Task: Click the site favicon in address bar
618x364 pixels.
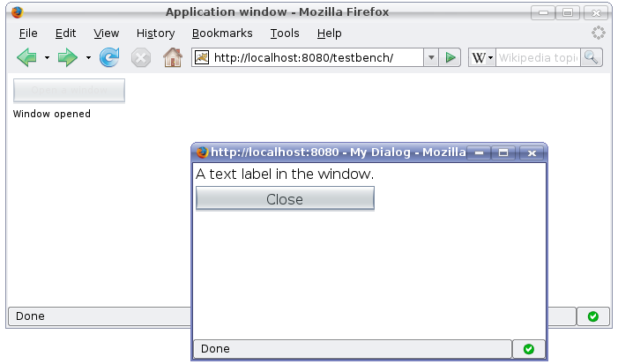Action: 202,57
